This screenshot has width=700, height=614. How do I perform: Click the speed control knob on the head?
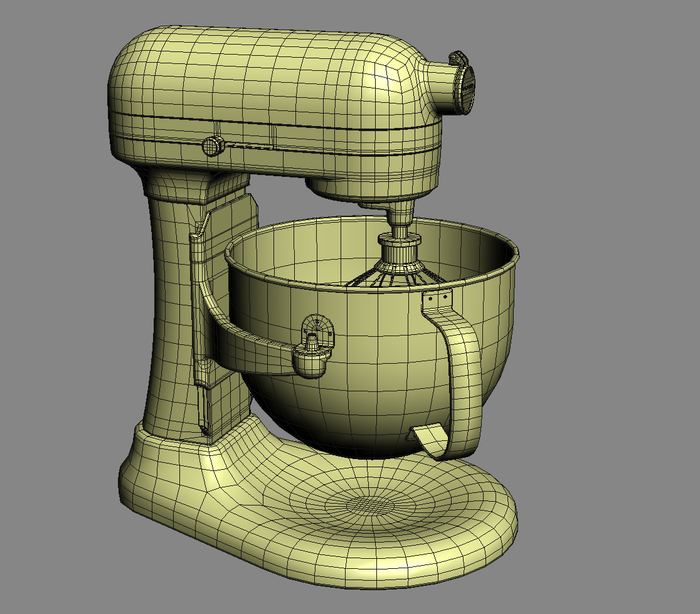click(213, 144)
